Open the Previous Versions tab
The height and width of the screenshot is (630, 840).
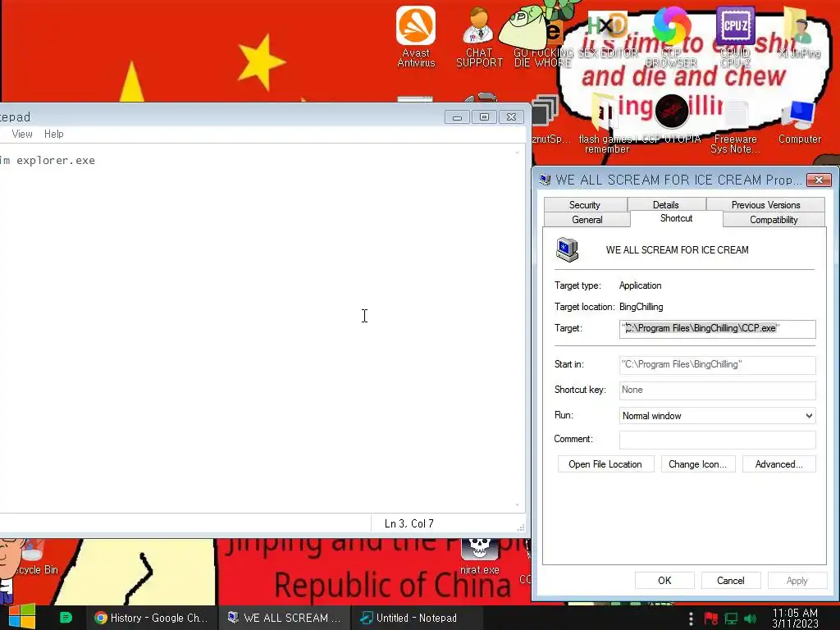pyautogui.click(x=765, y=204)
